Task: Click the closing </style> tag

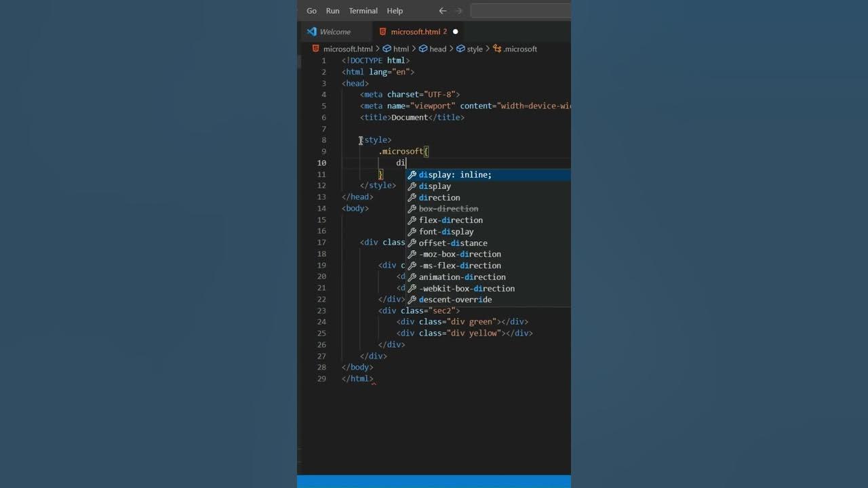Action: coord(378,185)
